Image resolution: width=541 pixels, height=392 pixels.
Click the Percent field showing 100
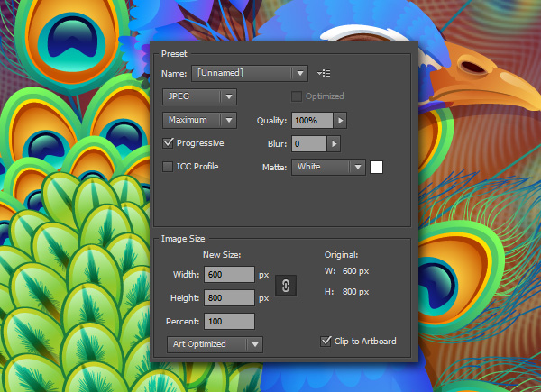[229, 322]
